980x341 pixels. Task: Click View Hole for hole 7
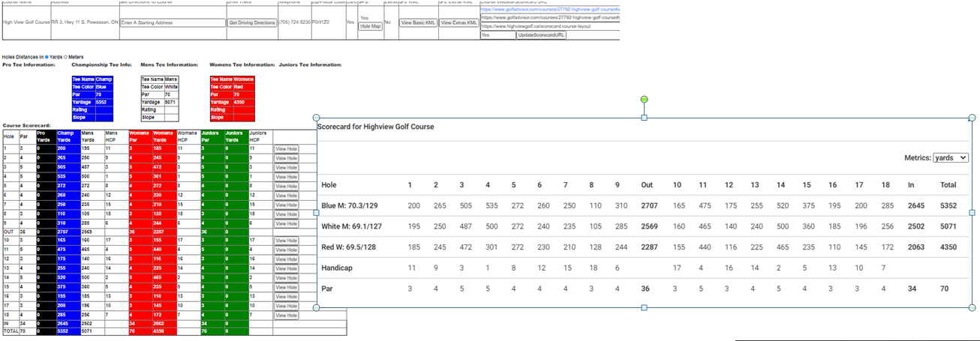pos(287,205)
